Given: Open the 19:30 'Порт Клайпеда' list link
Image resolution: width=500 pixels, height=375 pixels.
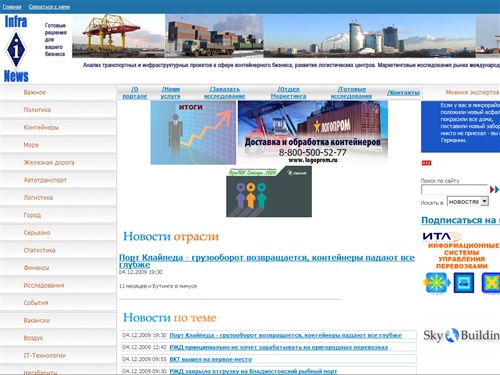Looking at the screenshot, I should pyautogui.click(x=285, y=335).
